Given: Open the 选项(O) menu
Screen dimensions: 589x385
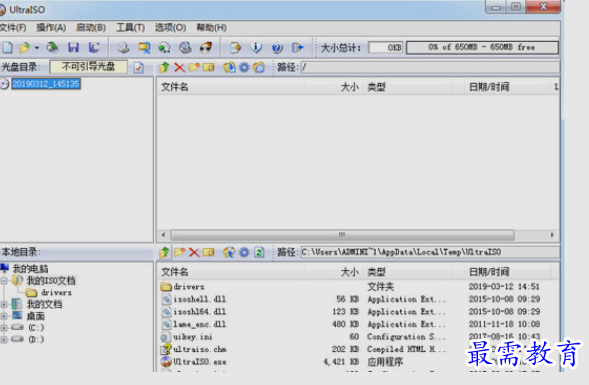Looking at the screenshot, I should click(x=170, y=27).
